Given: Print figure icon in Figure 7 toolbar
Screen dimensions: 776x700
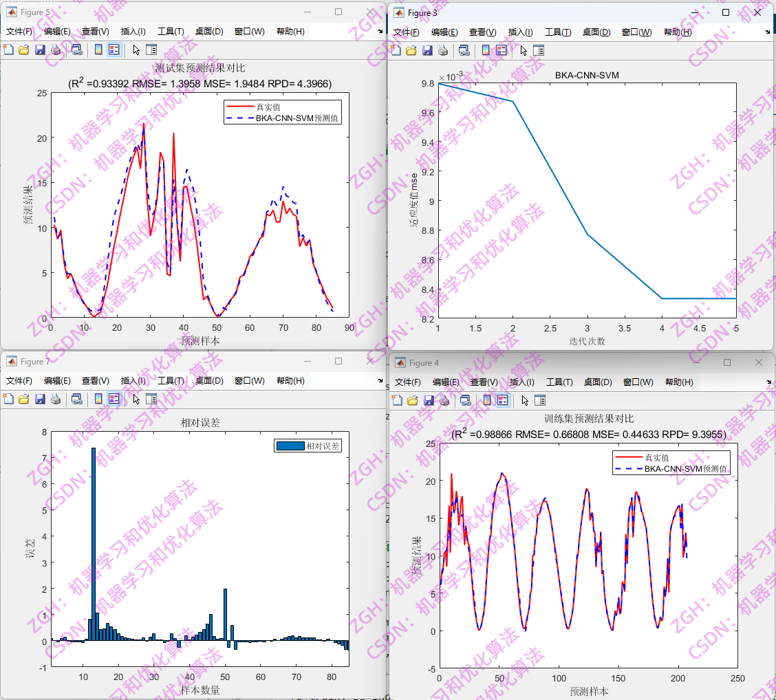Looking at the screenshot, I should tap(56, 399).
